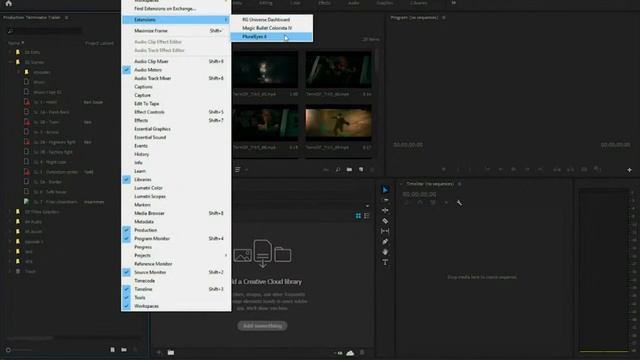Viewport: 640px width, 360px height.
Task: Click the folder icon at Libraries bottom
Action: 171,353
